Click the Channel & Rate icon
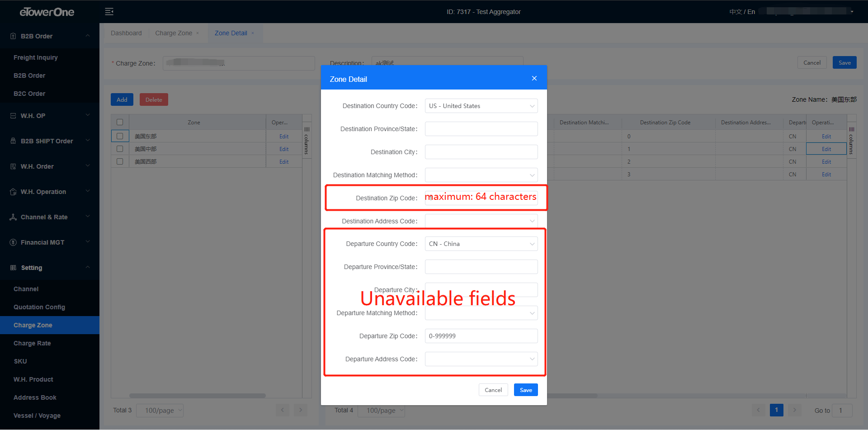The height and width of the screenshot is (430, 868). tap(13, 217)
